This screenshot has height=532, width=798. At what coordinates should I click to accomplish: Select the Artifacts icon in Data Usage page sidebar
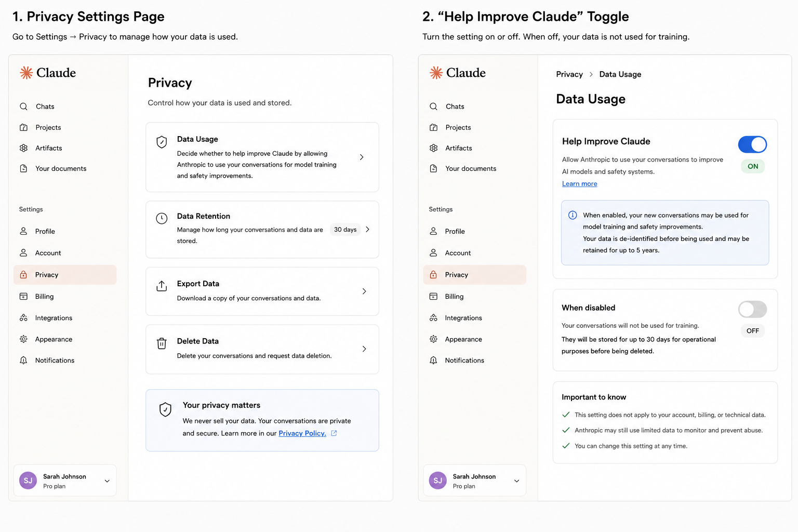(433, 148)
